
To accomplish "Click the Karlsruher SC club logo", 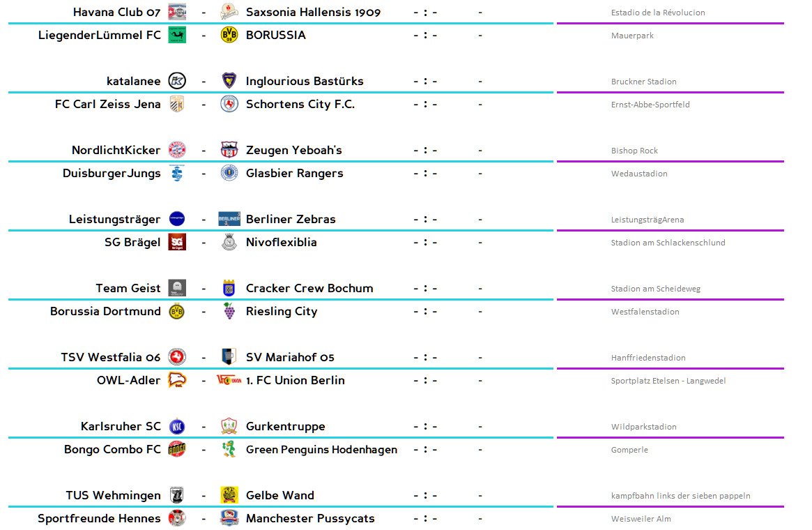I will pyautogui.click(x=177, y=426).
